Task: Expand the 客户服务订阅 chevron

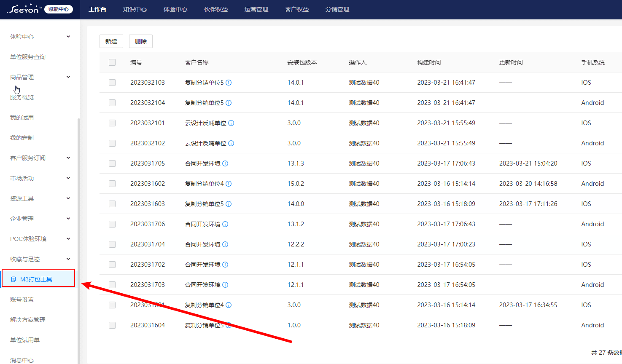Action: [x=68, y=158]
